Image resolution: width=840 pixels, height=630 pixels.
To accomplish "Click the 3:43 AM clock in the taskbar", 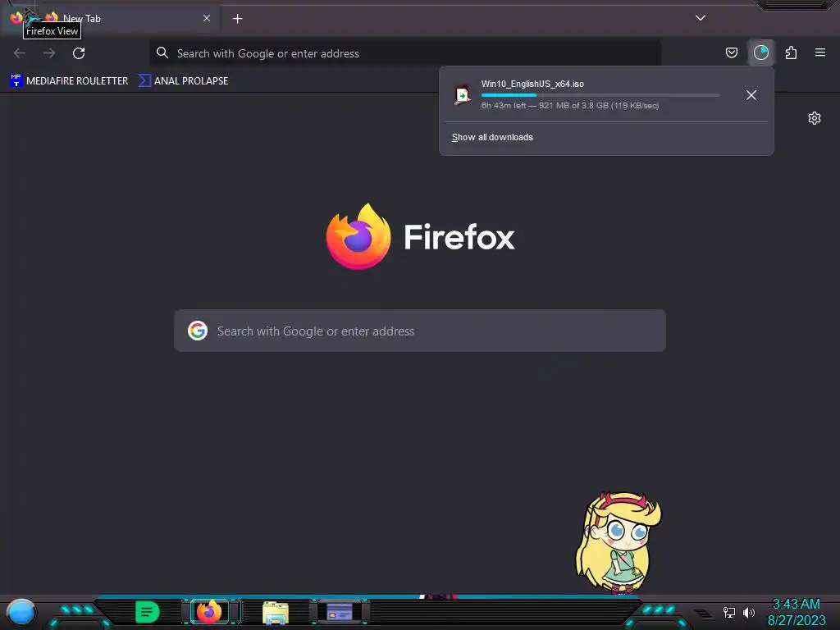I will (x=796, y=605).
